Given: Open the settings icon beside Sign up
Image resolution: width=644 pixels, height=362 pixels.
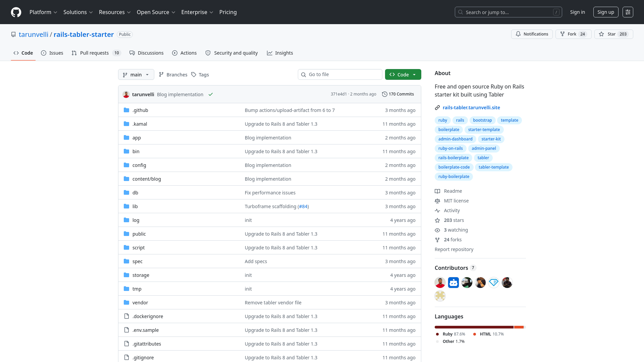Looking at the screenshot, I should (x=628, y=12).
